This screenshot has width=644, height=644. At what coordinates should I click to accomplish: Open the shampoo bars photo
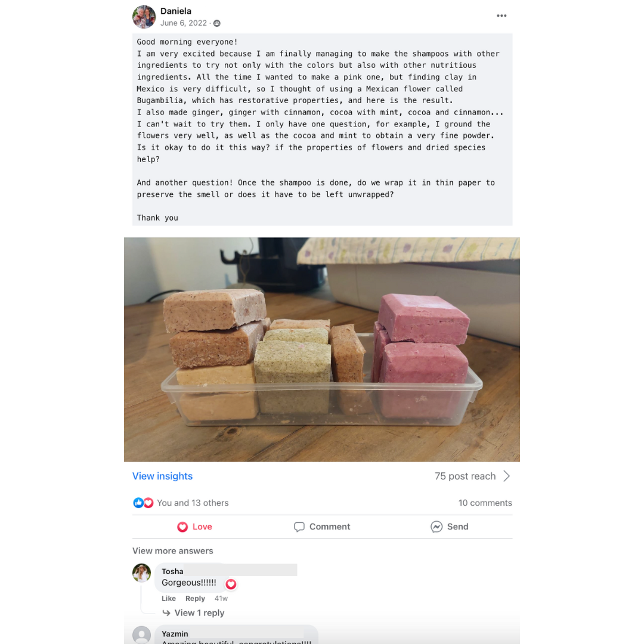[322, 349]
